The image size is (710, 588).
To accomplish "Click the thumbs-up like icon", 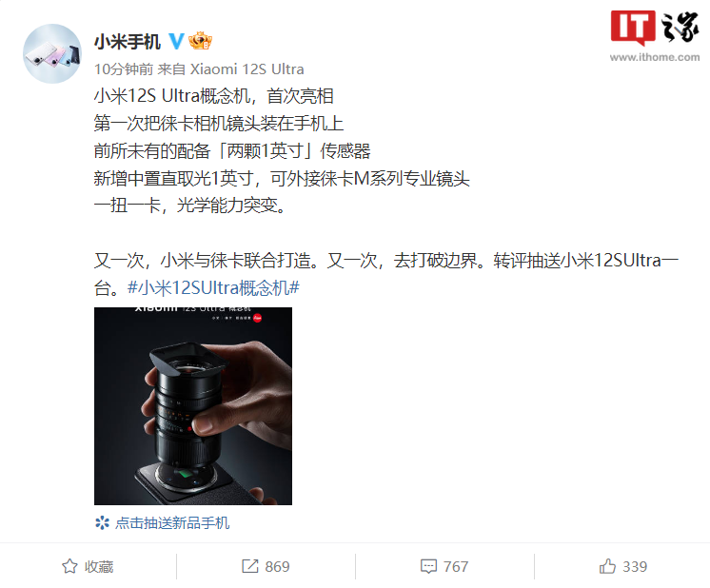I will tap(607, 566).
